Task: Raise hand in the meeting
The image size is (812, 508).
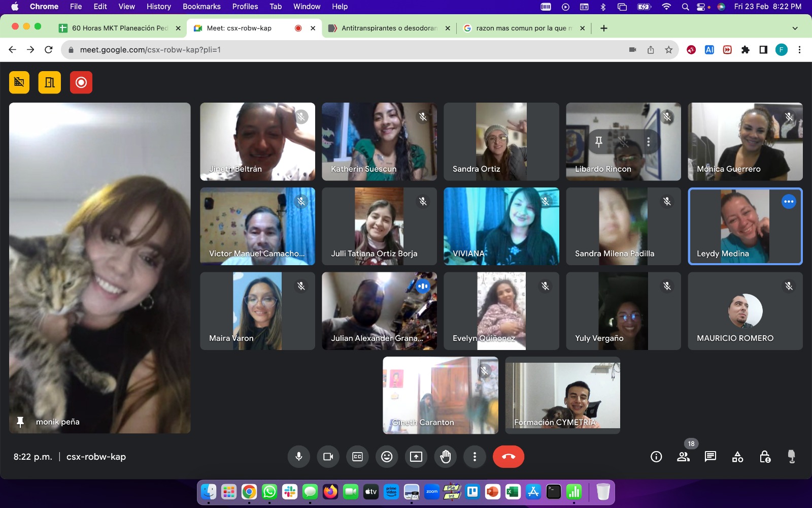Action: [445, 457]
